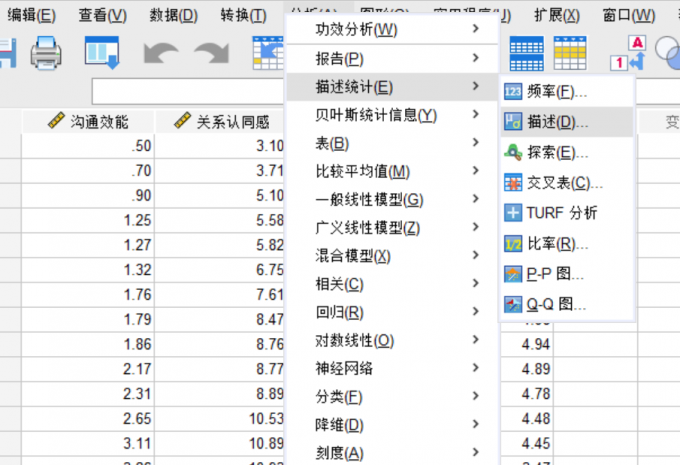680x465 pixels.
Task: Click the Save disk icon
Action: (x=8, y=53)
